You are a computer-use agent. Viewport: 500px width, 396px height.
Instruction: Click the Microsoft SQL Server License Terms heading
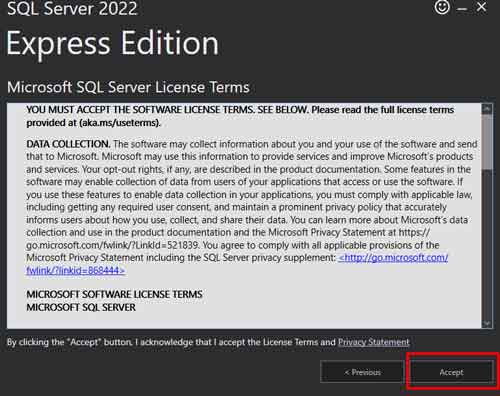point(128,87)
